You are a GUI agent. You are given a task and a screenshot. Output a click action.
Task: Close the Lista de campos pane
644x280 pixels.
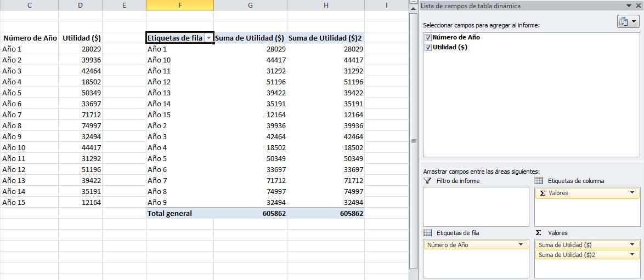[638, 6]
